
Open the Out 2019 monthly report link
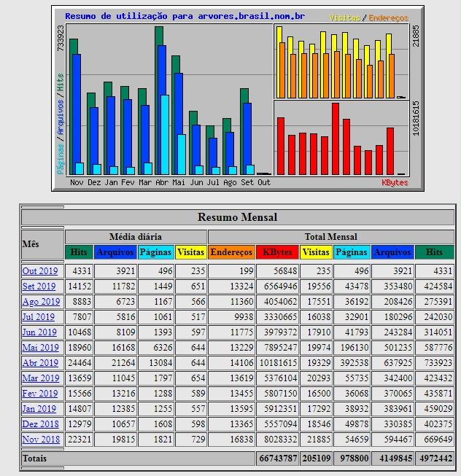[x=40, y=271]
